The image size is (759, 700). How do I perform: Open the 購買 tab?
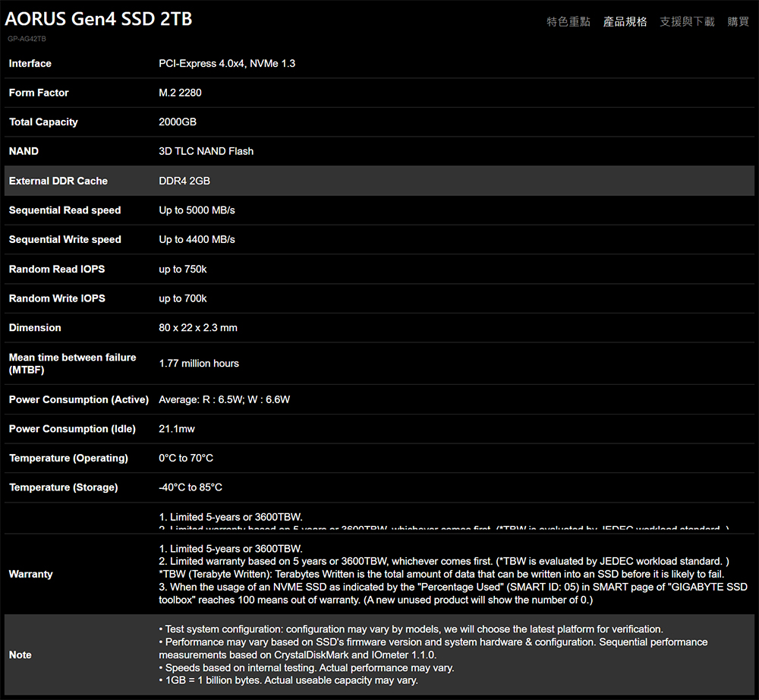pos(739,22)
